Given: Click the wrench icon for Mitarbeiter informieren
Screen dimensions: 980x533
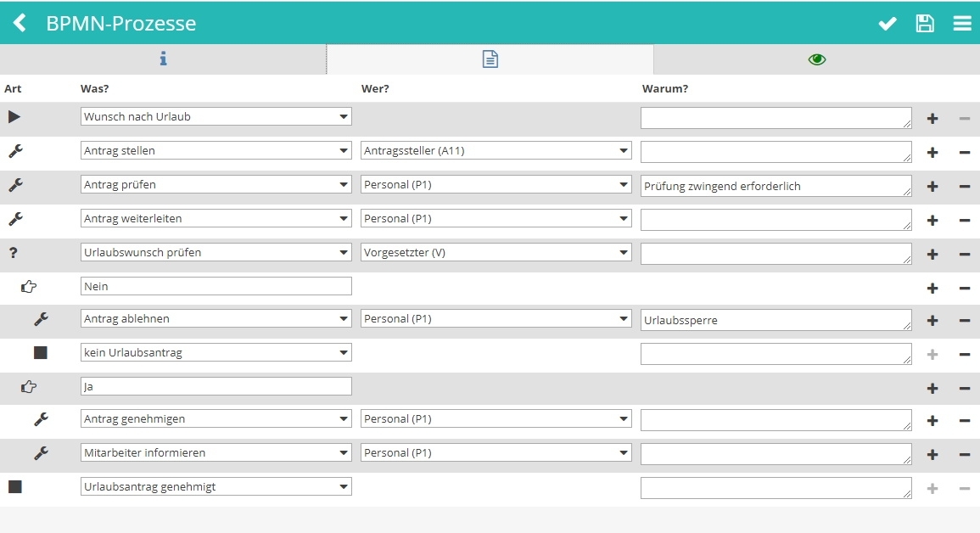Looking at the screenshot, I should (41, 453).
